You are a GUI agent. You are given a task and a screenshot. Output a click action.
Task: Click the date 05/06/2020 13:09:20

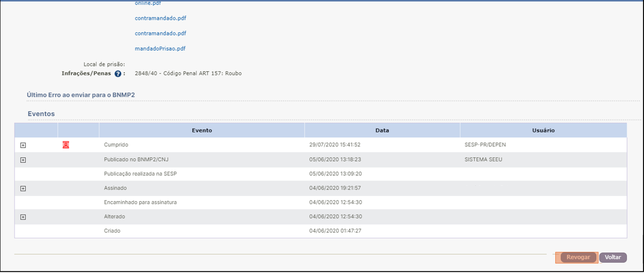(x=335, y=173)
